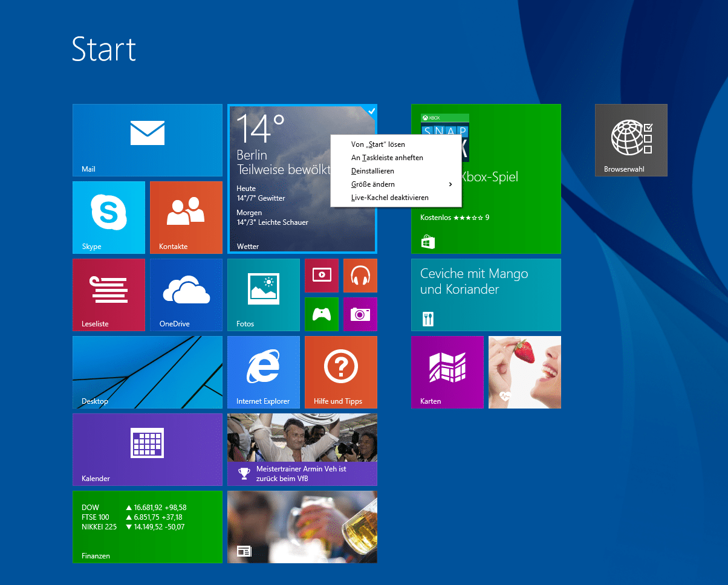
Task: Open the Ceviche mit Mango food tile
Action: [486, 295]
